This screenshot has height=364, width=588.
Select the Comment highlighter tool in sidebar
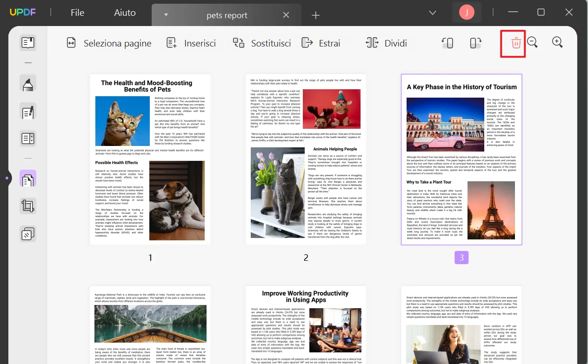pyautogui.click(x=28, y=84)
